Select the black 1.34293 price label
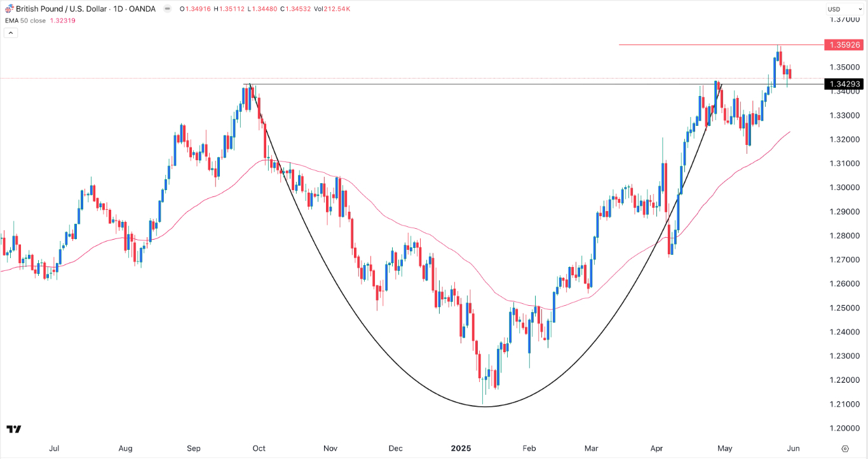Screen dimensions: 868x459 pyautogui.click(x=843, y=84)
